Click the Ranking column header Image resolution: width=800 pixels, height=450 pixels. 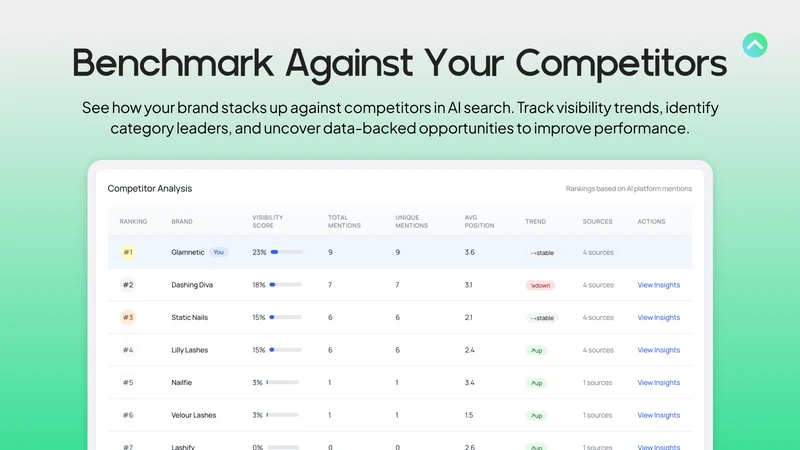133,221
